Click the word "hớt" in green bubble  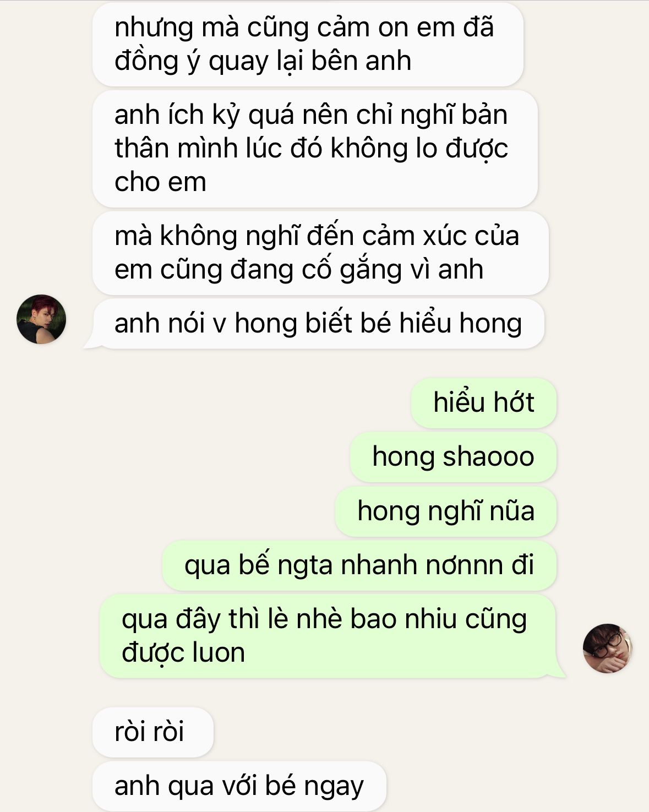coord(514,402)
